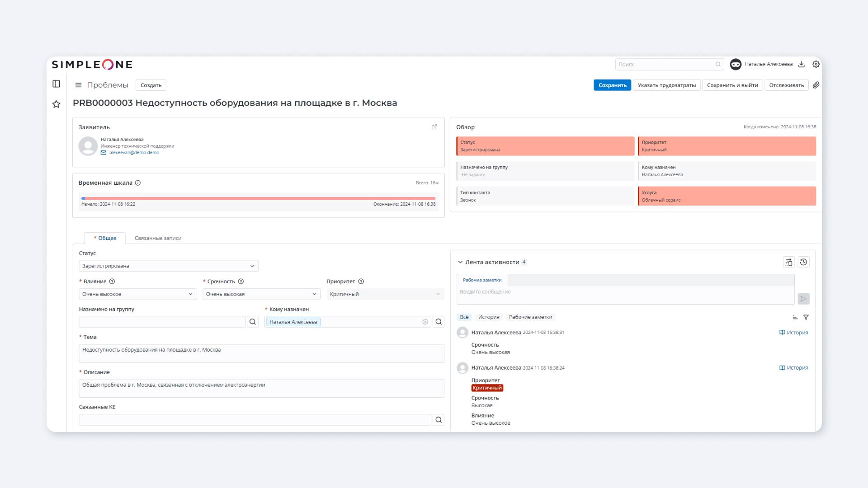
Task: Click the sidebar toggle icon
Action: coord(57,84)
